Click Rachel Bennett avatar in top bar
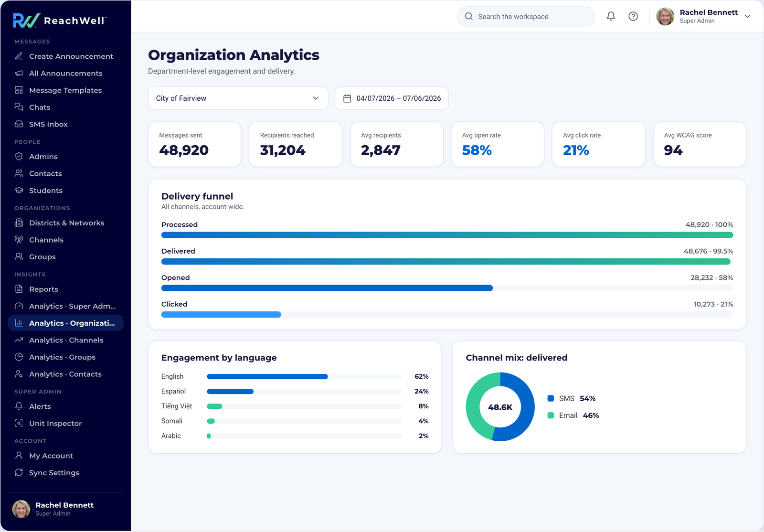Image resolution: width=764 pixels, height=532 pixels. coord(665,16)
